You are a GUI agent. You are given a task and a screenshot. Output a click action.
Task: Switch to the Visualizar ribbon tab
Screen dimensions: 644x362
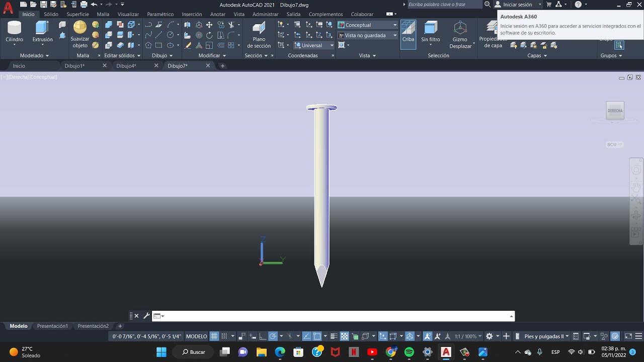[x=128, y=14]
